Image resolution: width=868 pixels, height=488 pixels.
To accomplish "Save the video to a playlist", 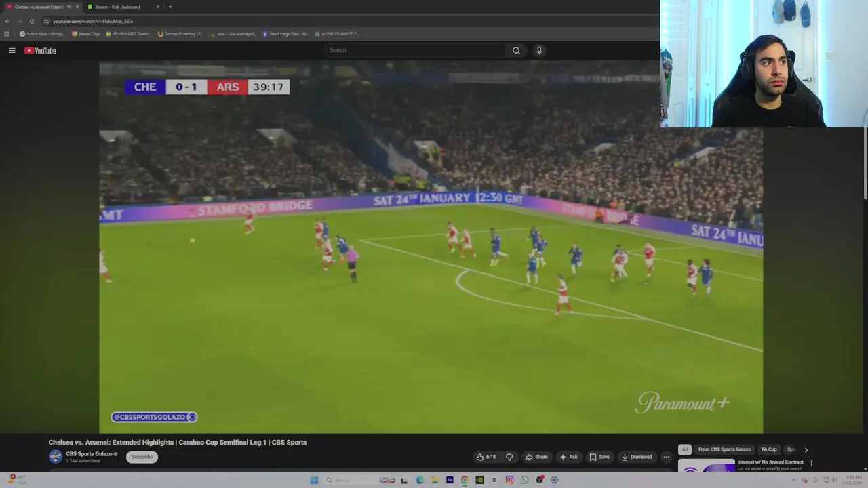I will 599,457.
